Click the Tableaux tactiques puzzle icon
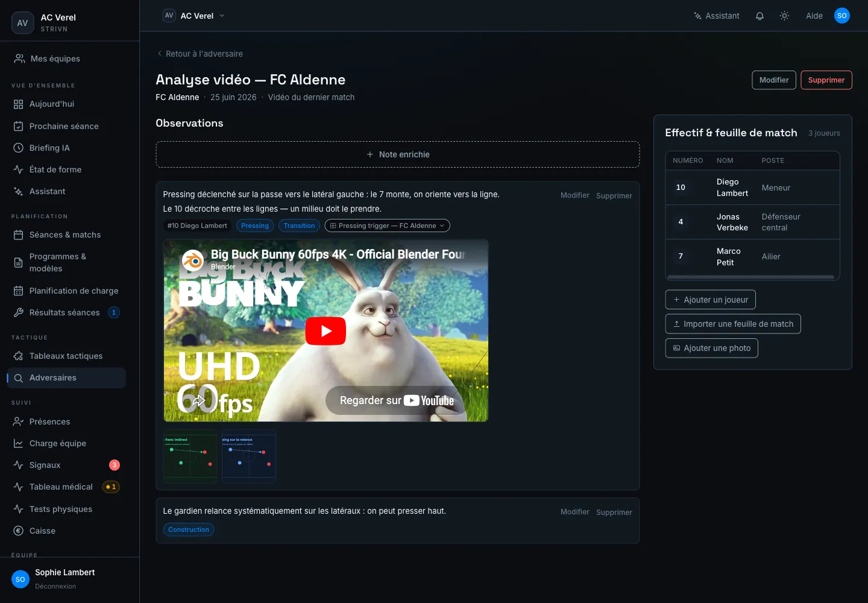This screenshot has height=603, width=868. pos(19,356)
